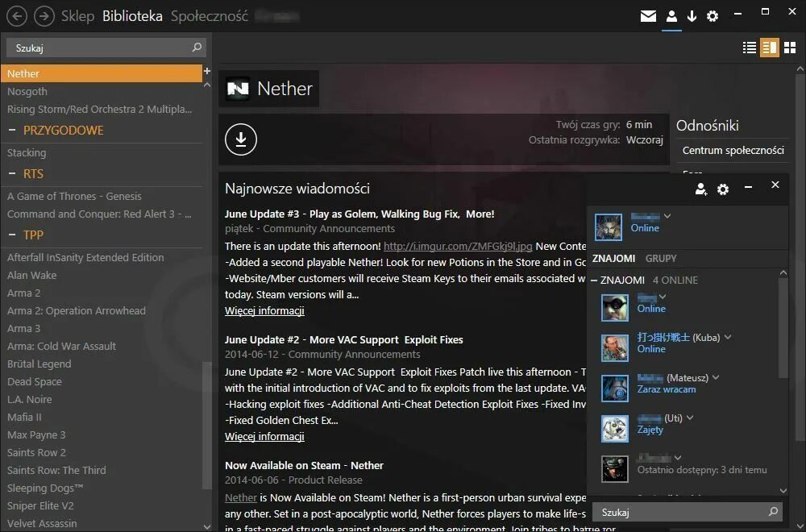Select the detailed view toggle currently highlighted
Image resolution: width=806 pixels, height=532 pixels.
(x=768, y=48)
